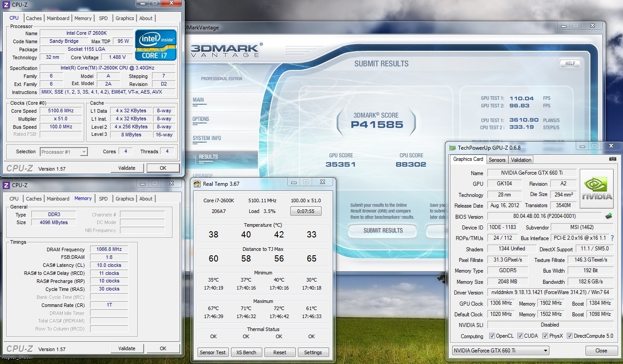Click OK in the top CPU-Z window

pyautogui.click(x=163, y=168)
